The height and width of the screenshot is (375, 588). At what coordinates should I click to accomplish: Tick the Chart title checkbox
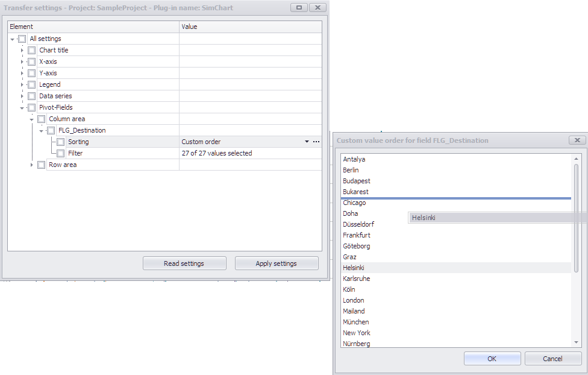pyautogui.click(x=32, y=50)
